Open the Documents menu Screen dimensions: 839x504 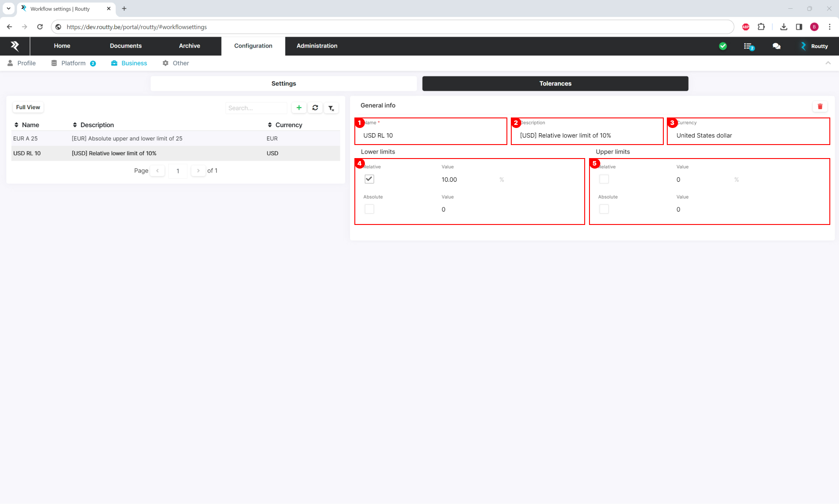pos(125,46)
